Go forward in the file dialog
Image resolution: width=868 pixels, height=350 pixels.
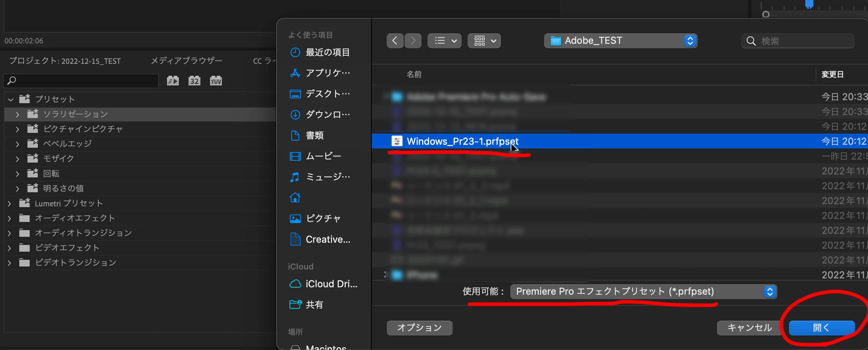point(413,41)
